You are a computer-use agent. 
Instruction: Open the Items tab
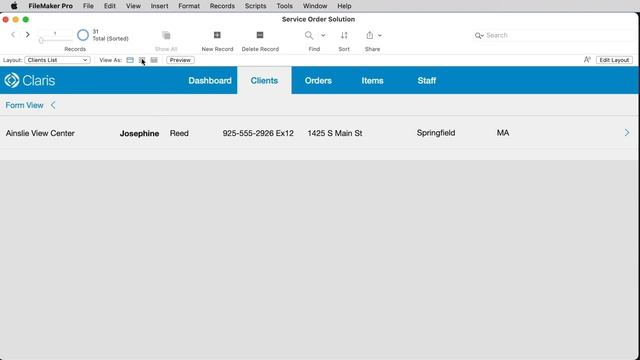point(372,80)
